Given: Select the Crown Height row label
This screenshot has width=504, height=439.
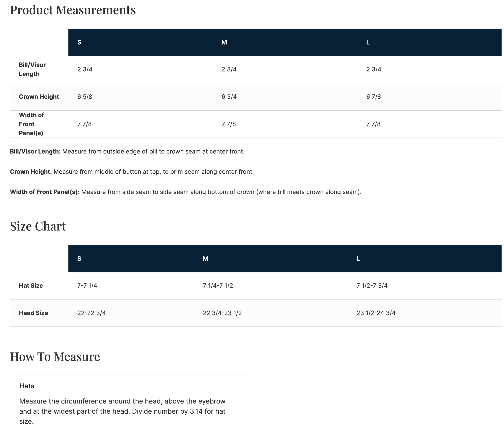Looking at the screenshot, I should tap(39, 97).
